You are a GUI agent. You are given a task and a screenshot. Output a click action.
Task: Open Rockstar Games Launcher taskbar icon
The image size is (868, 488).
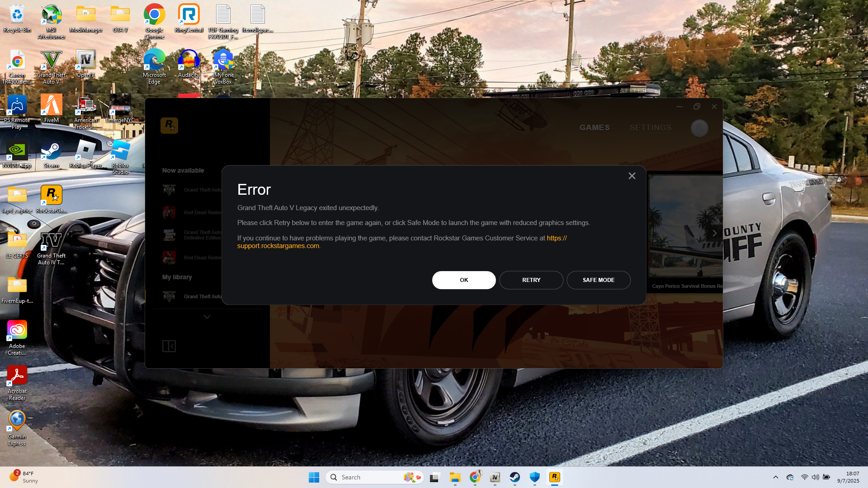pos(554,477)
